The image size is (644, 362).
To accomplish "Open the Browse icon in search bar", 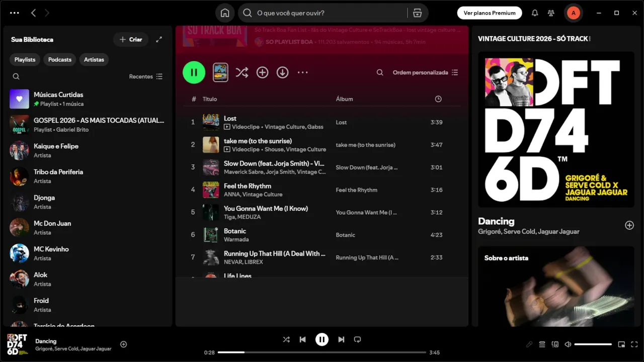I will pyautogui.click(x=417, y=13).
